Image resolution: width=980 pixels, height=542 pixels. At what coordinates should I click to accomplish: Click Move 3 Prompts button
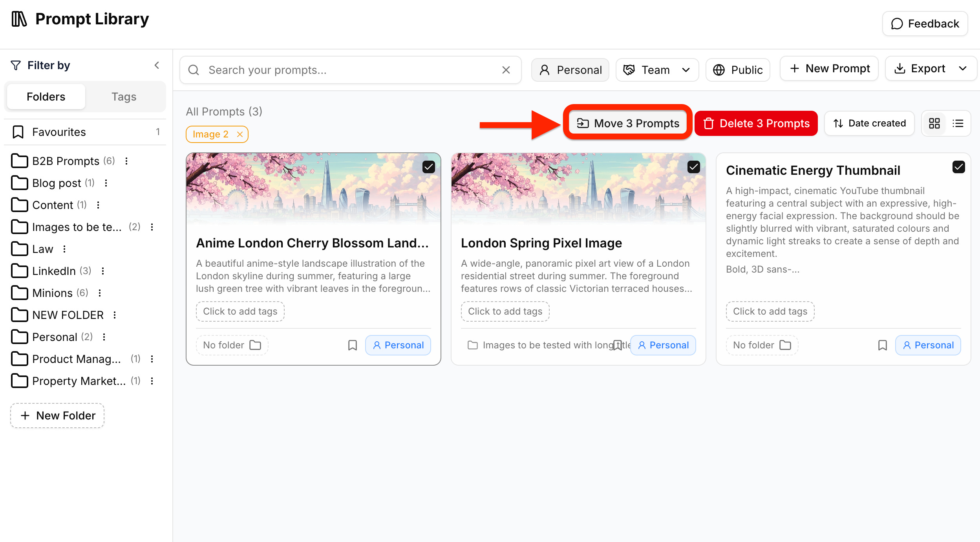pyautogui.click(x=628, y=123)
